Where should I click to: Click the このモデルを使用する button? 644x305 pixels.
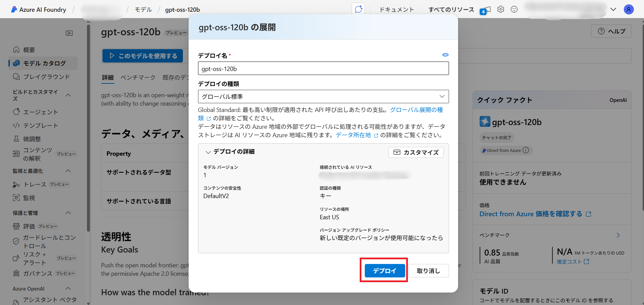coord(143,56)
